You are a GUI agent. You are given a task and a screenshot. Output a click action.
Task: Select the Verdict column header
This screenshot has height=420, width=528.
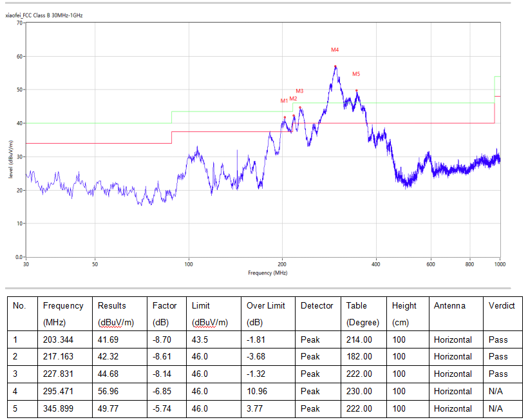pyautogui.click(x=502, y=305)
